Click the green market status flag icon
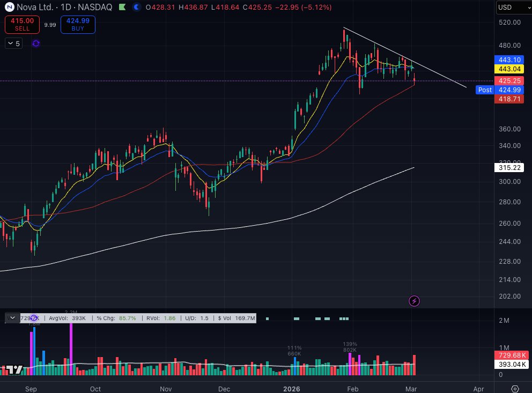Image resolution: width=532 pixels, height=393 pixels. [x=122, y=7]
